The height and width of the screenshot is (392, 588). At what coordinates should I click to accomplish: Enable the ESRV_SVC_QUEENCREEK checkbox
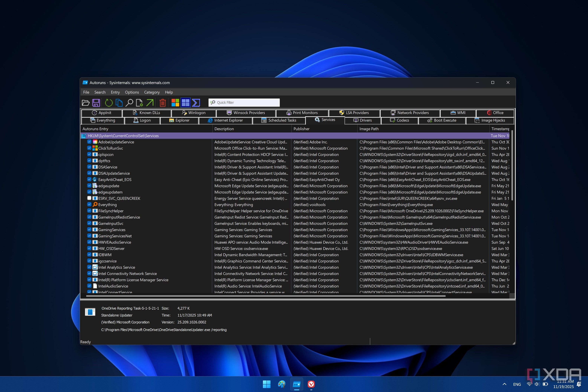click(x=89, y=198)
